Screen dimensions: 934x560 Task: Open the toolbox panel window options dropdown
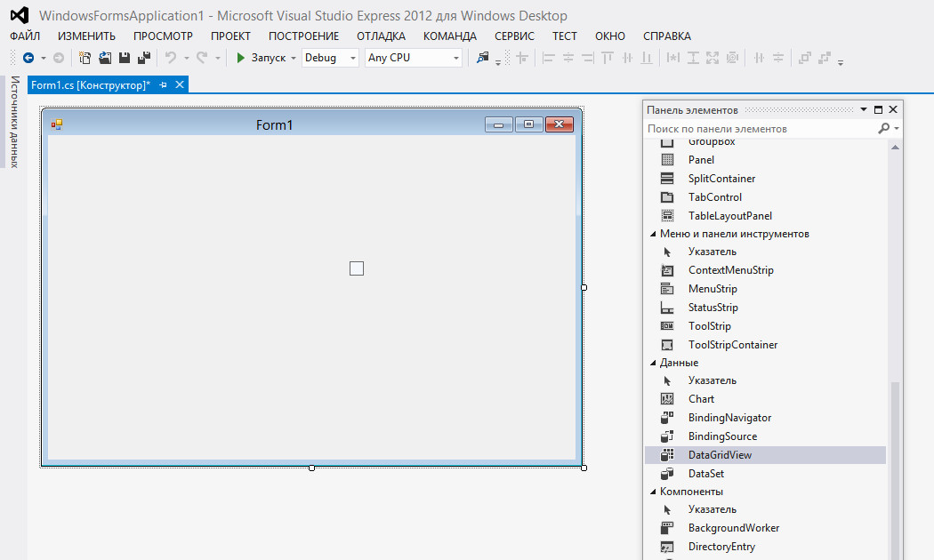(863, 109)
